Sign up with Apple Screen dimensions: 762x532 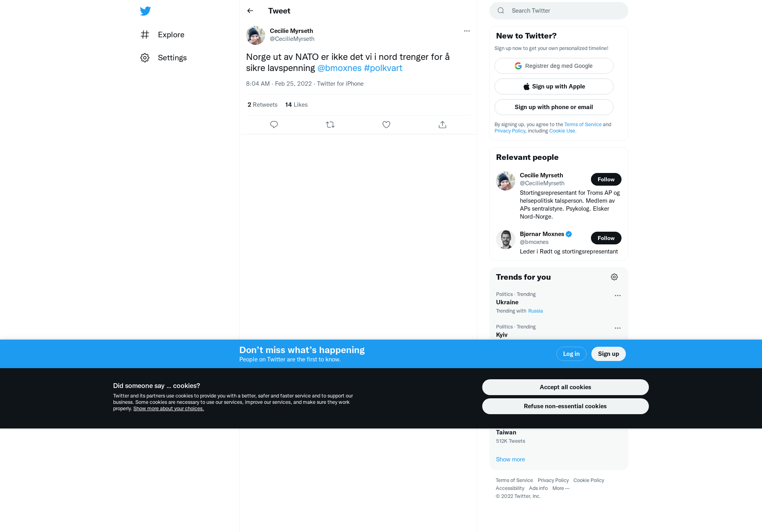click(554, 86)
